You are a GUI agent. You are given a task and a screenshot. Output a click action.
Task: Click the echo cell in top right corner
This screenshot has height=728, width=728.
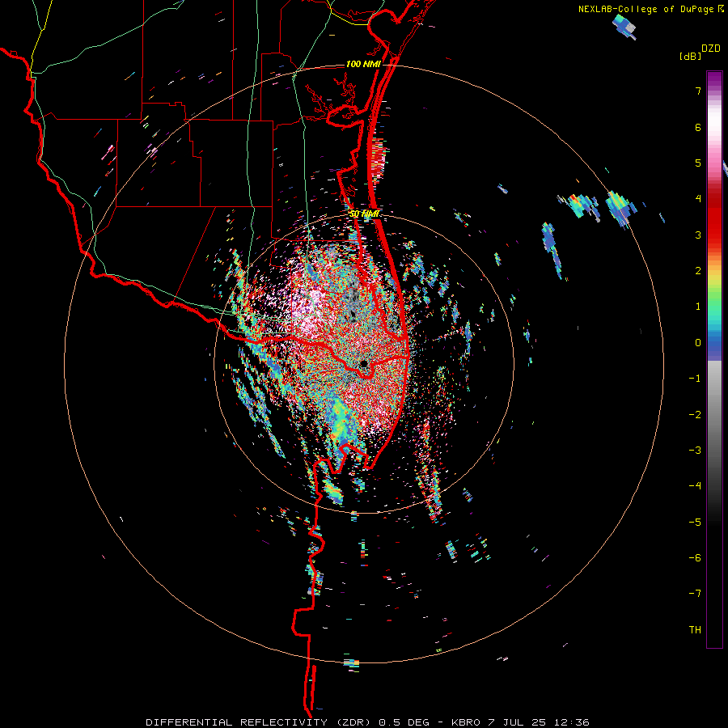[x=624, y=26]
